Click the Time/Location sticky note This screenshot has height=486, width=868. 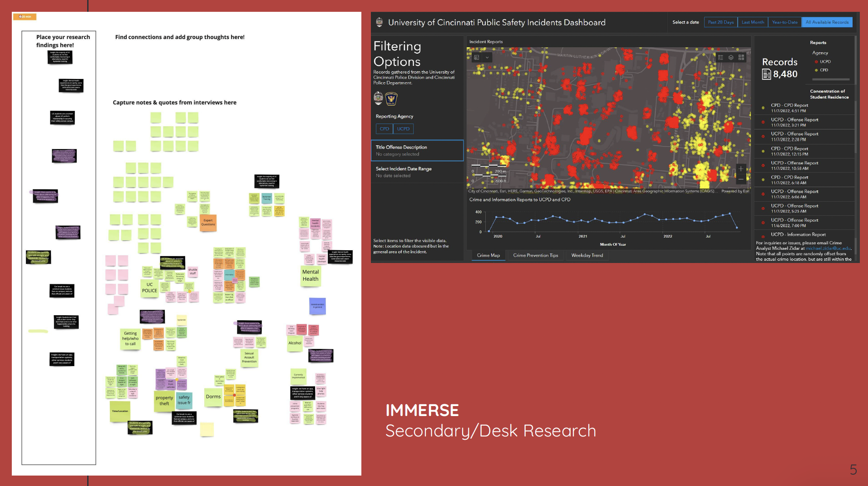tap(120, 412)
